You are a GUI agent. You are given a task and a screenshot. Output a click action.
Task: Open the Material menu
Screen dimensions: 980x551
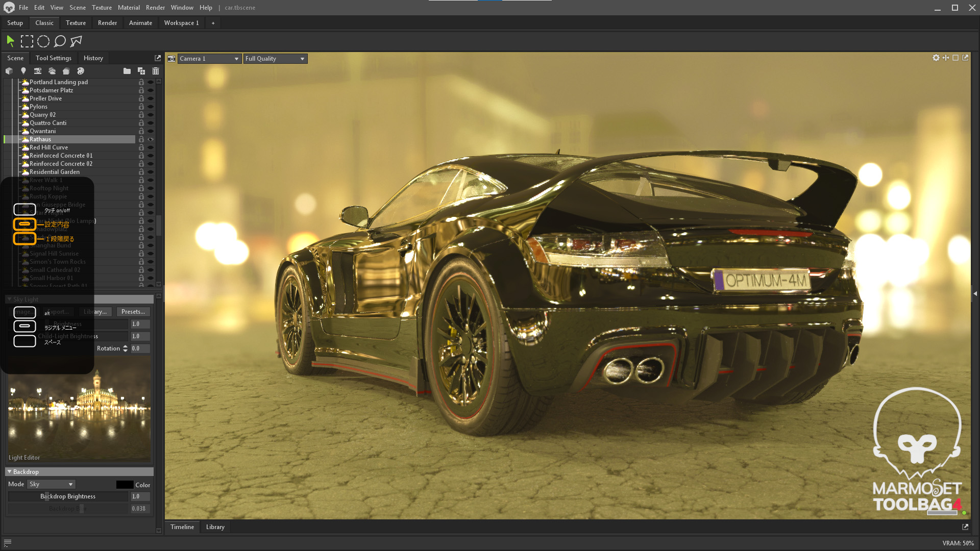(x=129, y=8)
